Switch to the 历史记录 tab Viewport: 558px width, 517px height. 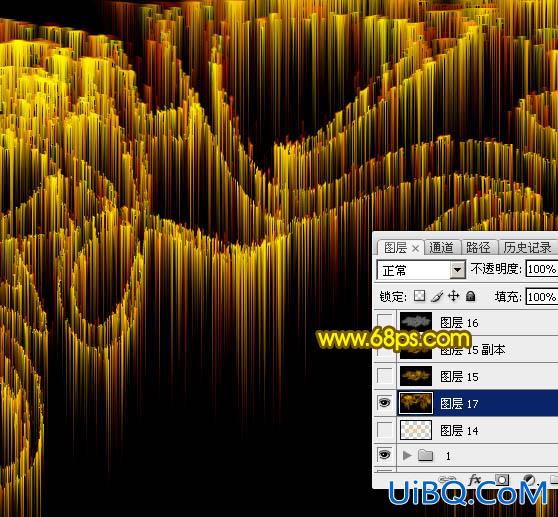tap(527, 247)
